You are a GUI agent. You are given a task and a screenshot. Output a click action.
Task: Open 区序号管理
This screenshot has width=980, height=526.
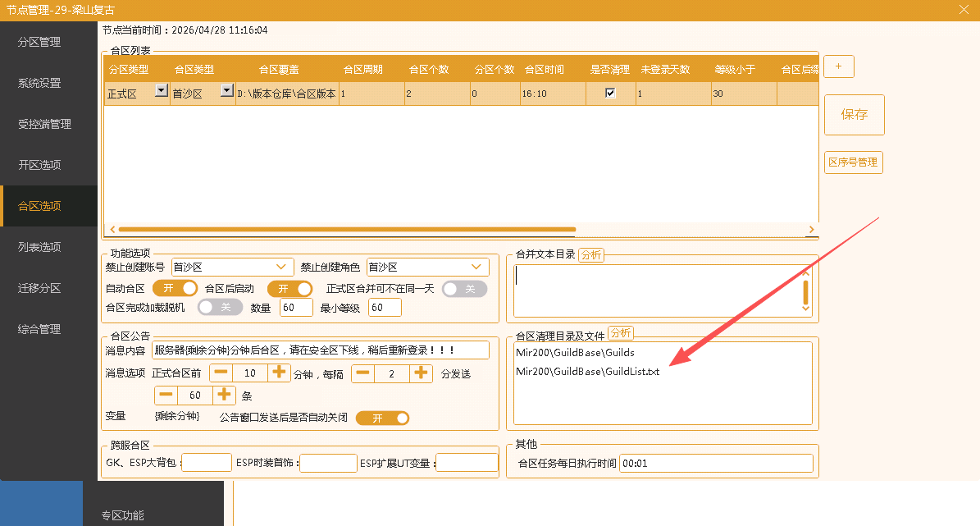tap(853, 162)
